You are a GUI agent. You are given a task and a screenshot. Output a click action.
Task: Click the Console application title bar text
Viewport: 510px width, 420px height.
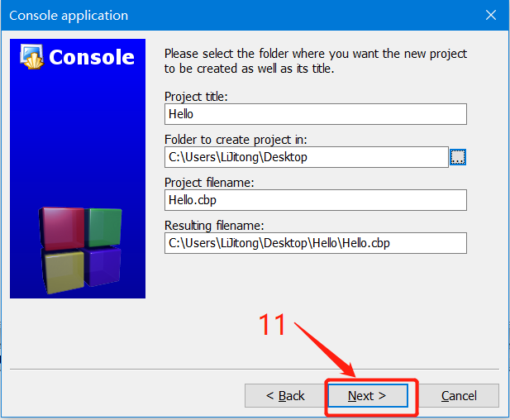69,15
